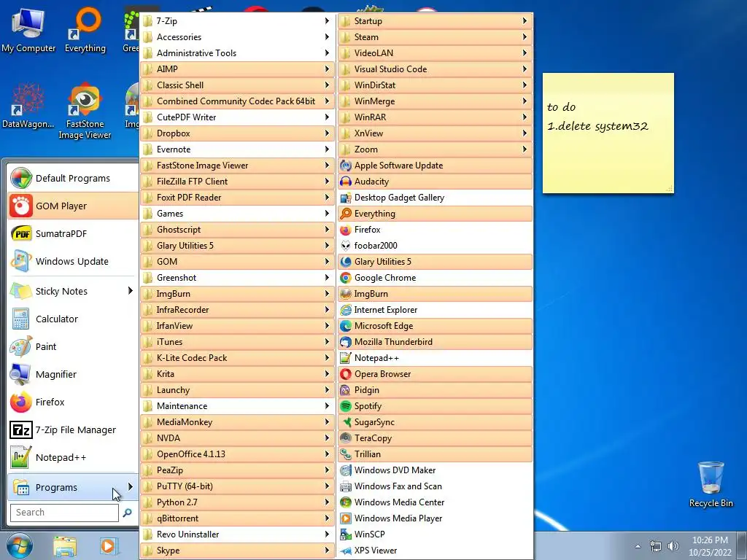Image resolution: width=747 pixels, height=560 pixels.
Task: Open Windows Fax and Scan
Action: tap(435, 486)
